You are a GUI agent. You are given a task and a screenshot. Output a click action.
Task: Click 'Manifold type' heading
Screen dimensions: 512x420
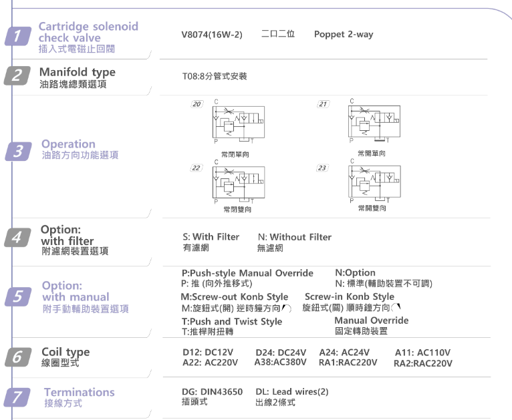pos(78,72)
